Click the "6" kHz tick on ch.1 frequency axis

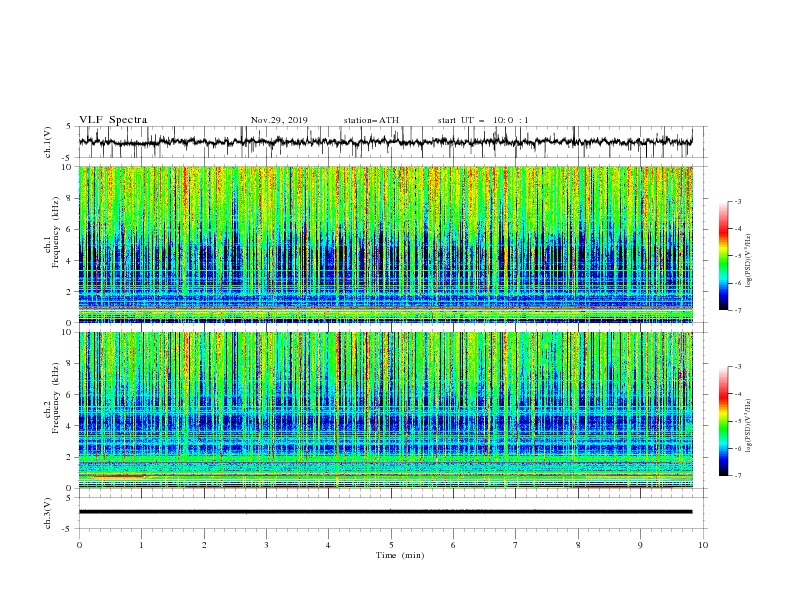coord(70,229)
